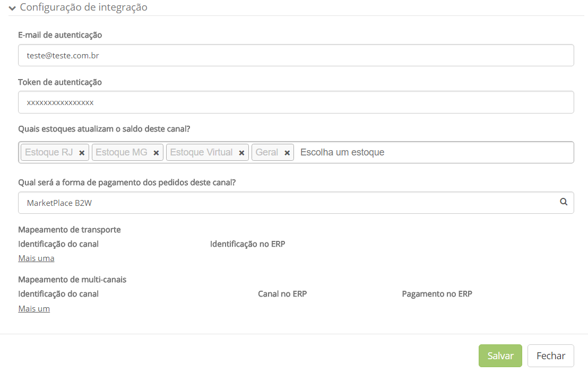Select the Estoque MG tag label
This screenshot has height=373, width=588.
point(121,152)
